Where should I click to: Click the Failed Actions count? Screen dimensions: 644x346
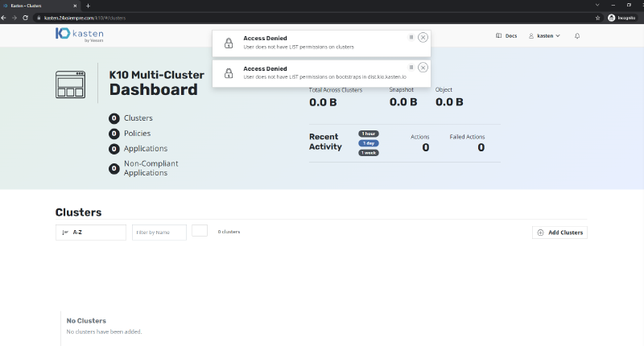481,147
